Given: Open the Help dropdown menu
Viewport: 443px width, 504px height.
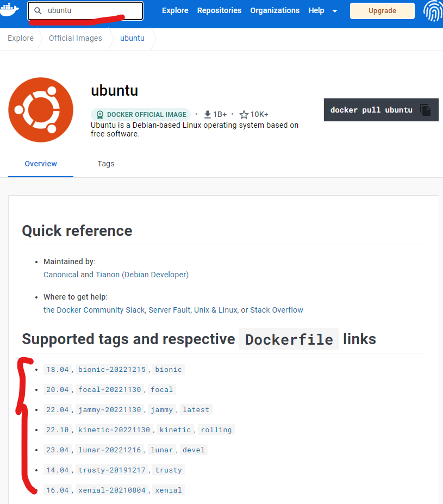Looking at the screenshot, I should click(x=316, y=10).
